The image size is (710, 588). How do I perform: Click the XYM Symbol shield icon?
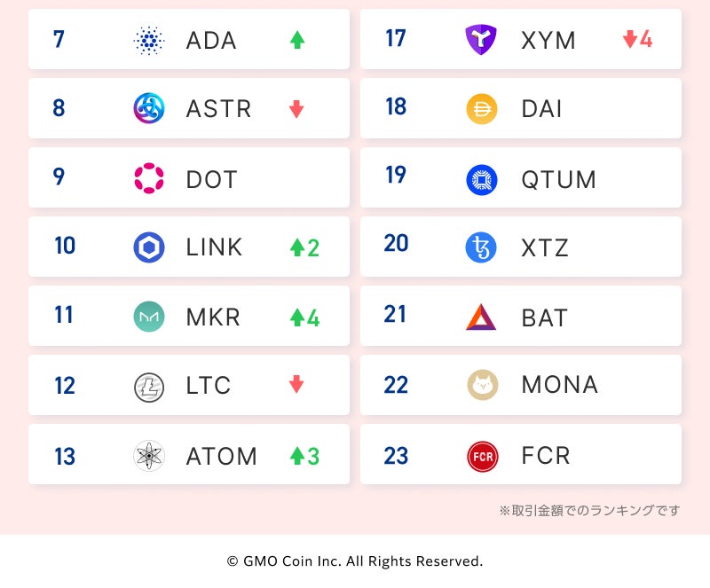pyautogui.click(x=481, y=39)
